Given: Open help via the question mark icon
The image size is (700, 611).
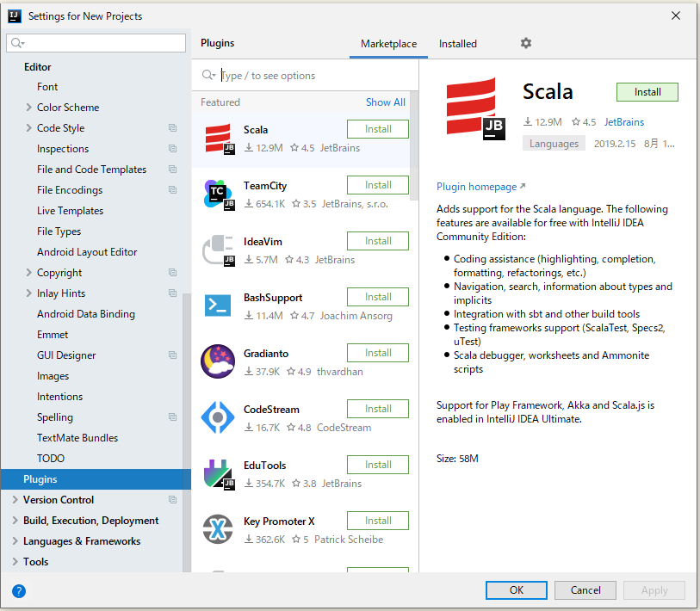Looking at the screenshot, I should tap(19, 591).
